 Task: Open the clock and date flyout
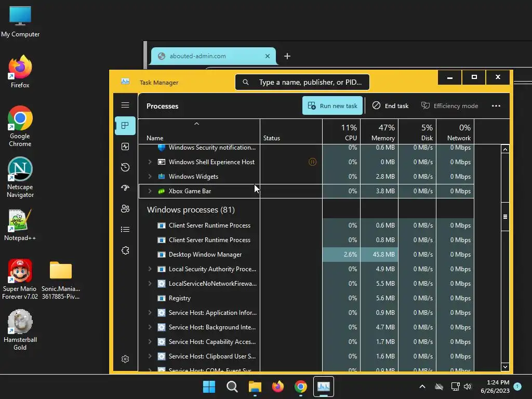[495, 387]
